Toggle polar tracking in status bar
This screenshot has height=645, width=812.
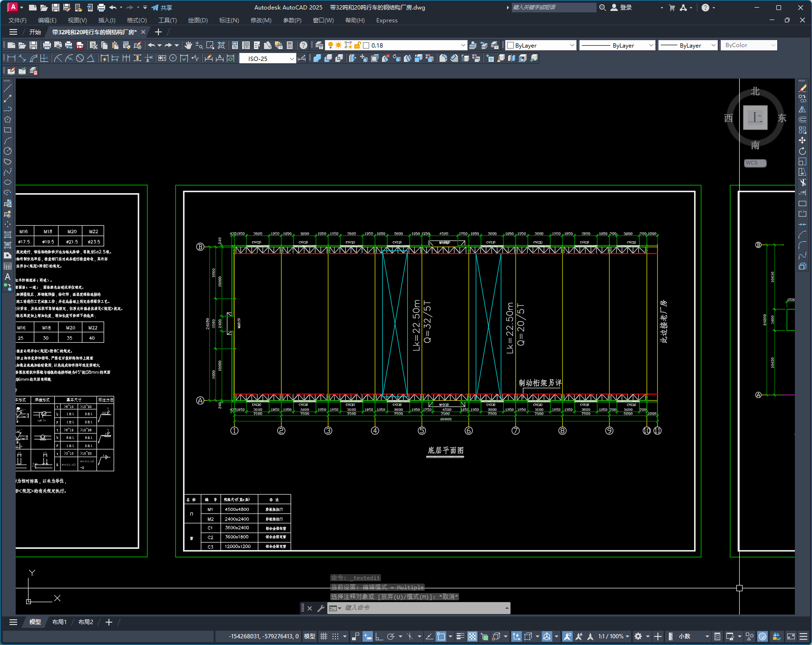(391, 636)
